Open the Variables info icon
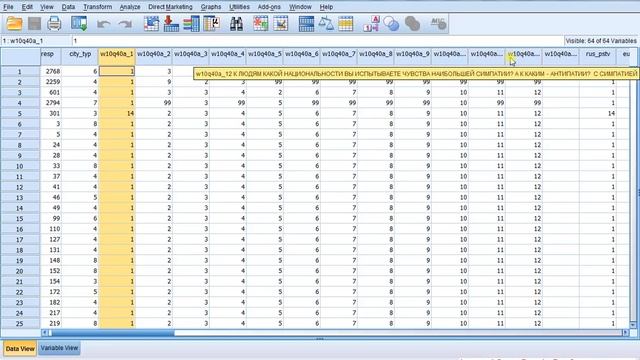 point(191,24)
